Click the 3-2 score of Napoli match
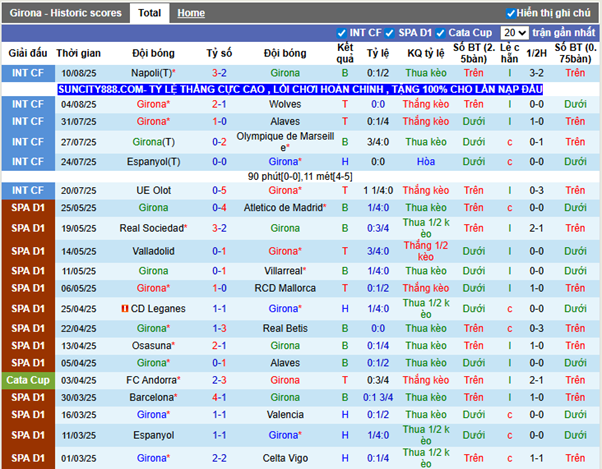The width and height of the screenshot is (602, 469). tap(219, 73)
